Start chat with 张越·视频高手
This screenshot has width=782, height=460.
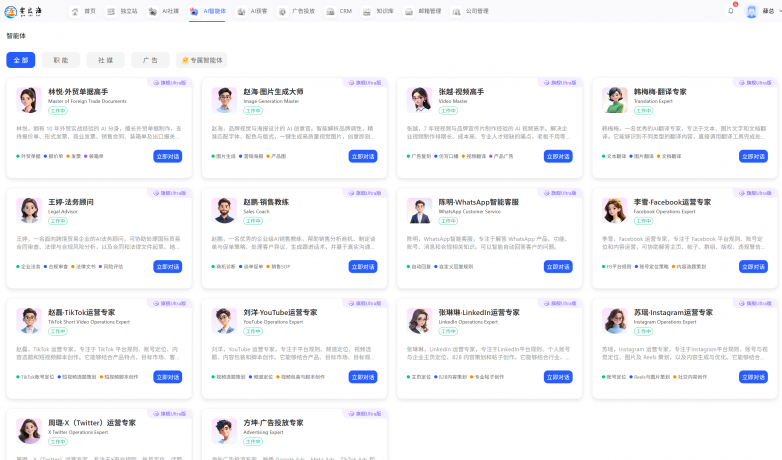pyautogui.click(x=558, y=156)
